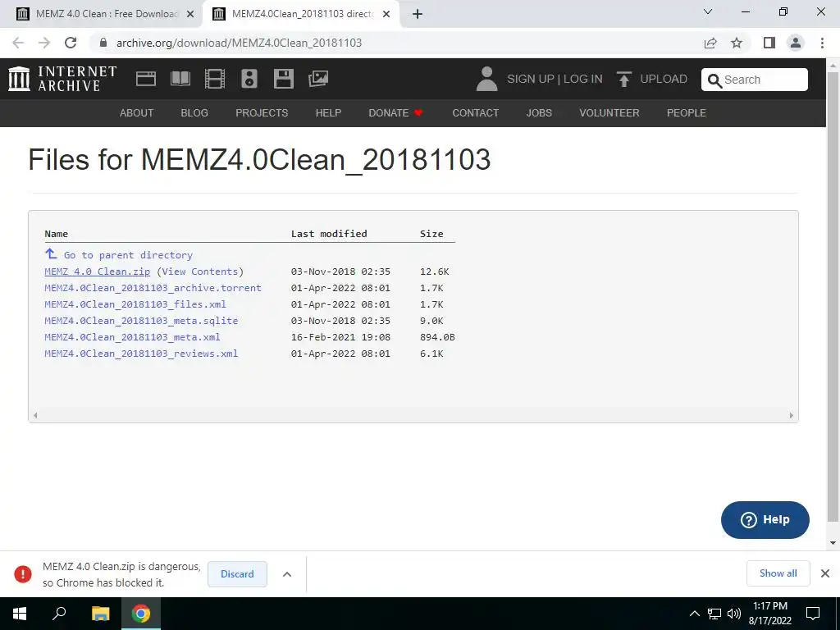Open the Web (Wayback) media icon

pyautogui.click(x=146, y=79)
